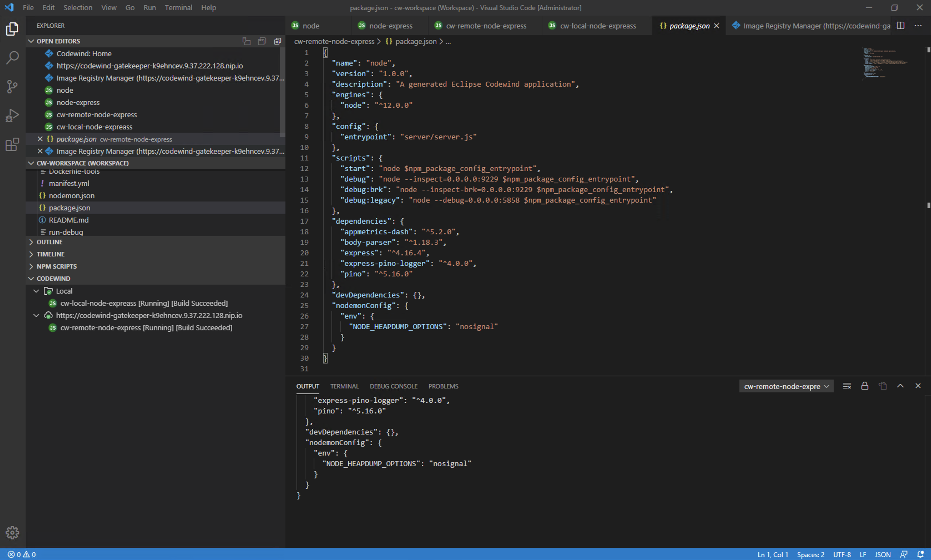Expand the NPM SCRIPTS section

tap(57, 266)
